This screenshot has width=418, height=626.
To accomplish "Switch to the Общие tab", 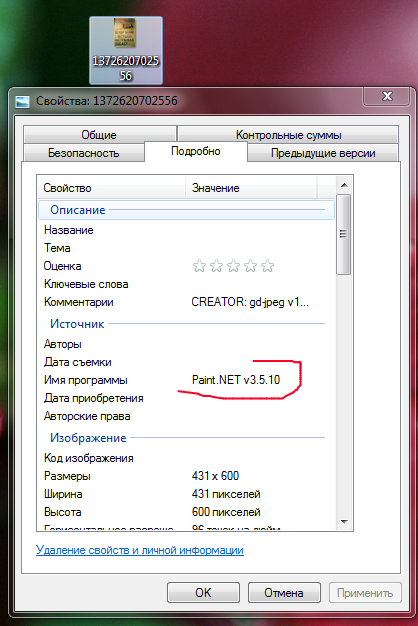I will tap(99, 135).
